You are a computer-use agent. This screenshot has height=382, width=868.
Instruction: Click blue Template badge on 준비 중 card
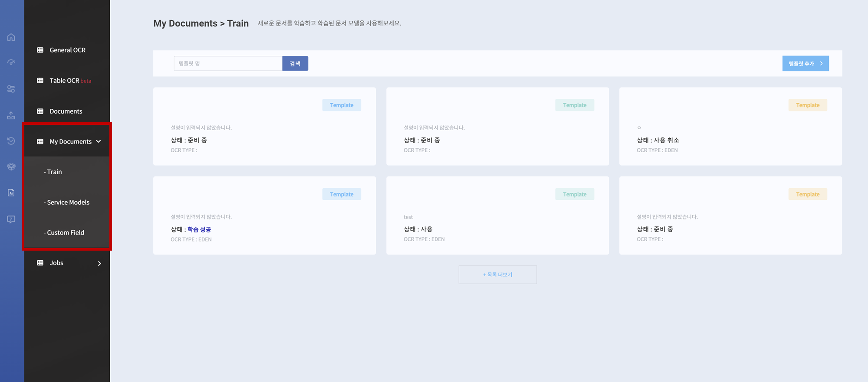point(342,105)
